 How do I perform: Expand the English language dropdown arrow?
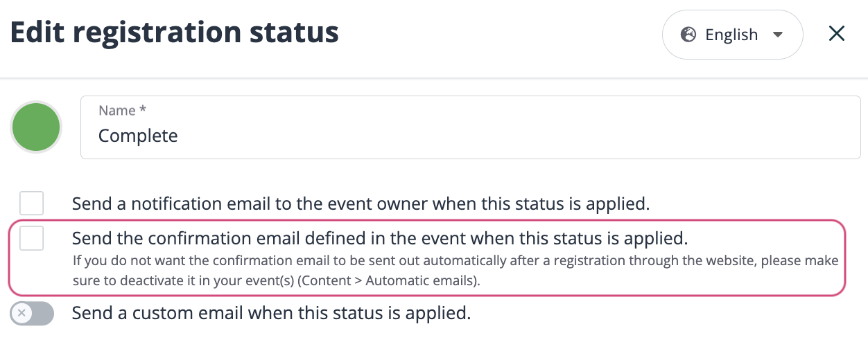pos(777,35)
